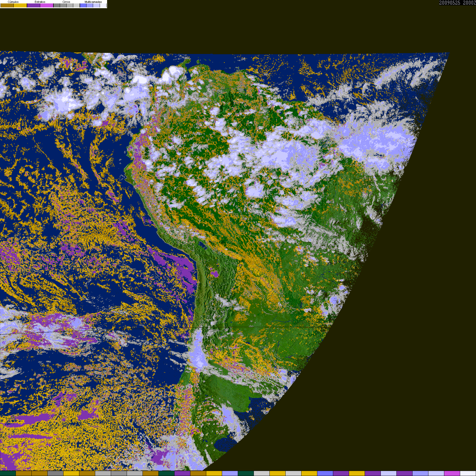The height and width of the screenshot is (476, 476).
Task: Click the 20090525 2000Z timestamp
Action: tap(457, 3)
